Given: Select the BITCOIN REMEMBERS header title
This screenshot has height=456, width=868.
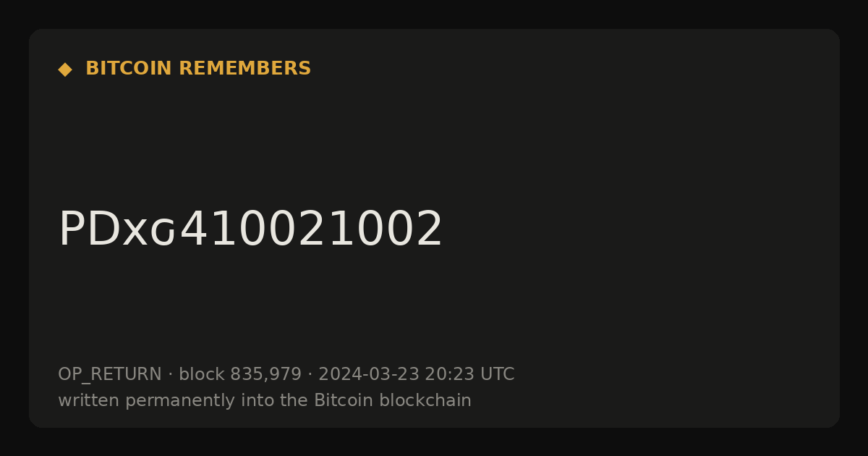Looking at the screenshot, I should (x=198, y=69).
